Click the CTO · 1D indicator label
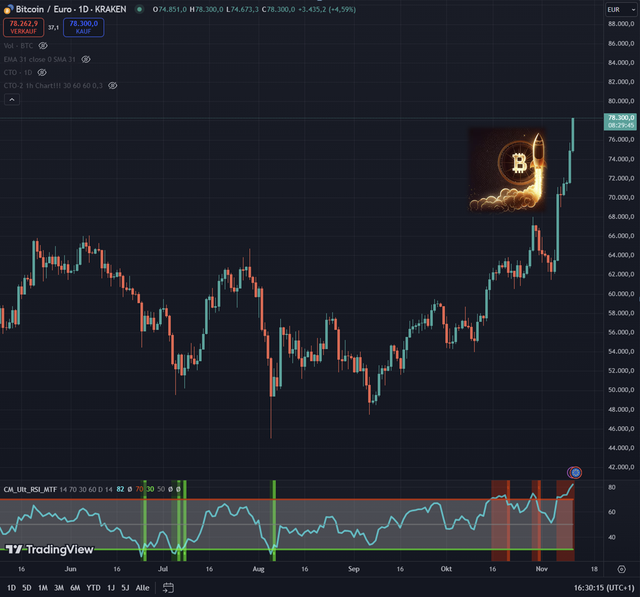Image resolution: width=640 pixels, height=597 pixels. [x=18, y=72]
